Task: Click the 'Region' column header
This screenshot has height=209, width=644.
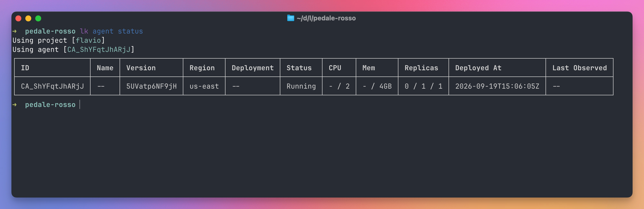Action: pos(202,68)
